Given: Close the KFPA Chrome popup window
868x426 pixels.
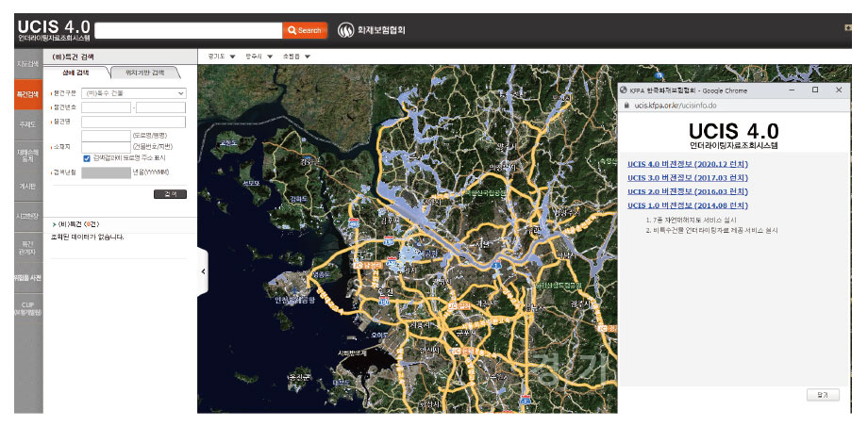Looking at the screenshot, I should click(x=839, y=90).
